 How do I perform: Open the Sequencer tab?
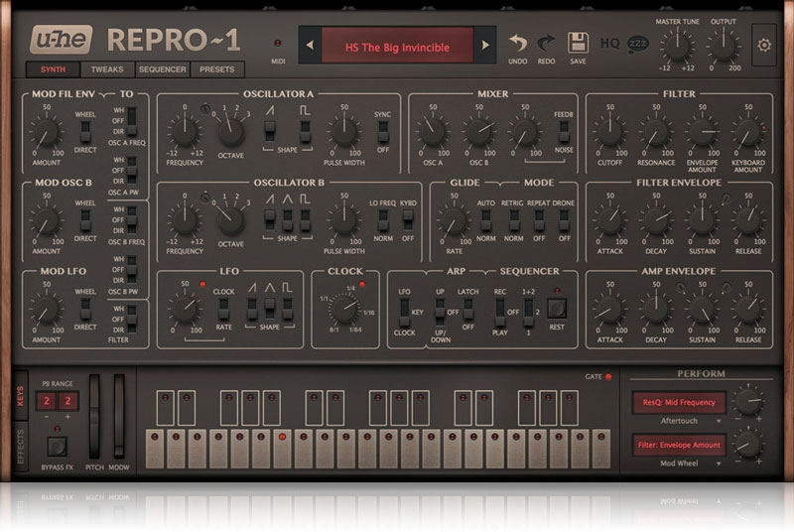(162, 70)
